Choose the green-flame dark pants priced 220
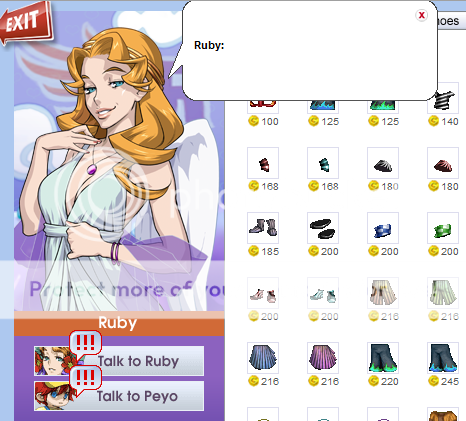This screenshot has width=466, height=421. [x=383, y=358]
